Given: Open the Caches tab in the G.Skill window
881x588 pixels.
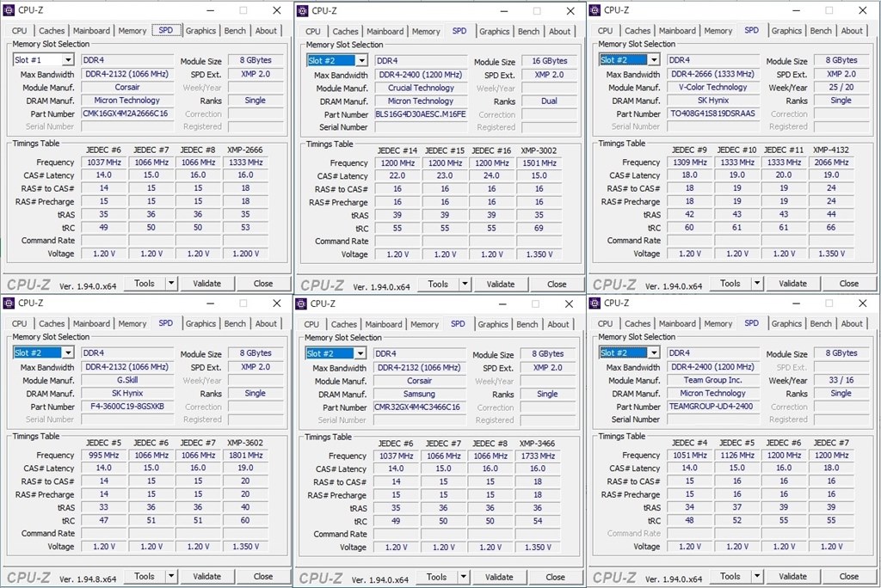Looking at the screenshot, I should click(x=52, y=323).
